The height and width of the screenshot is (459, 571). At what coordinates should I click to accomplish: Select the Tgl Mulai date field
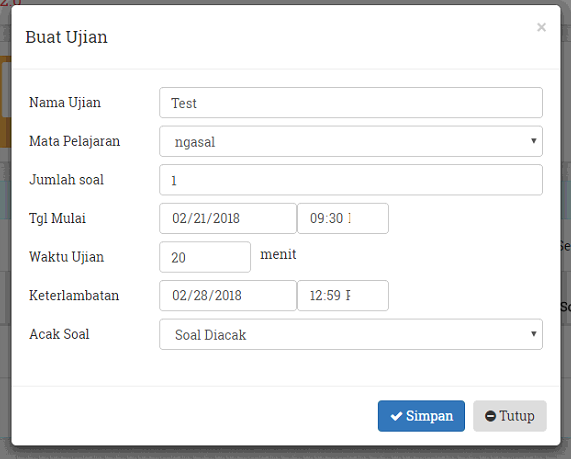click(228, 219)
